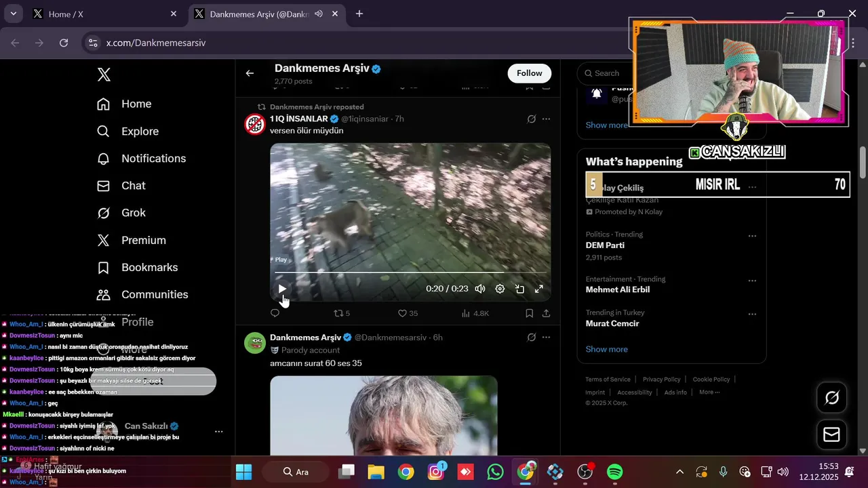
Task: View analytics showing 4.8K views
Action: (475, 313)
